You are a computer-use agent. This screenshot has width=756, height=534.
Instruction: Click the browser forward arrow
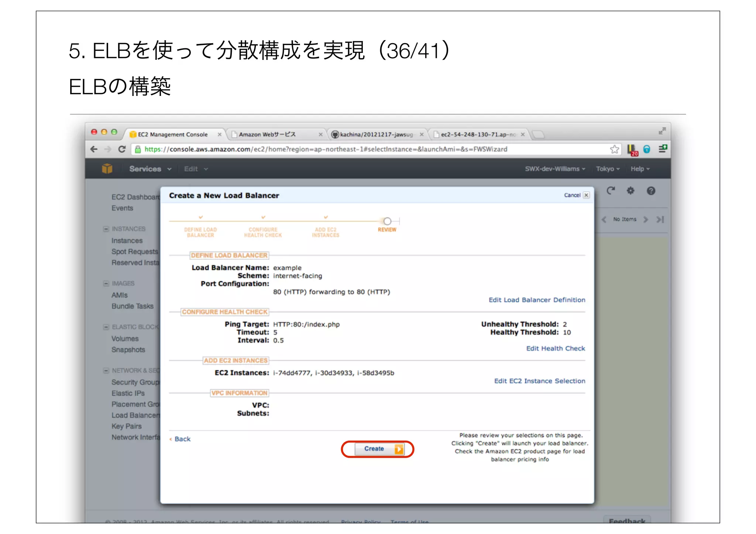pos(108,149)
